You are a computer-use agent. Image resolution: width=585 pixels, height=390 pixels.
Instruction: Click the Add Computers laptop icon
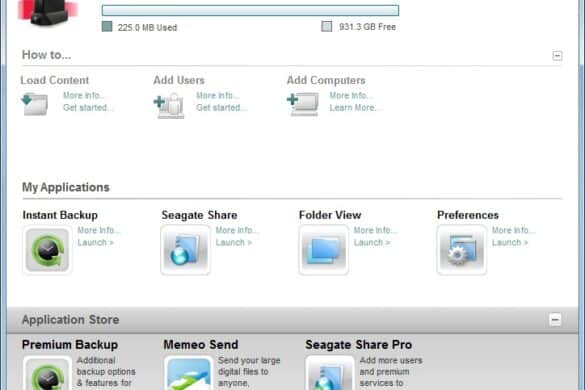point(303,104)
